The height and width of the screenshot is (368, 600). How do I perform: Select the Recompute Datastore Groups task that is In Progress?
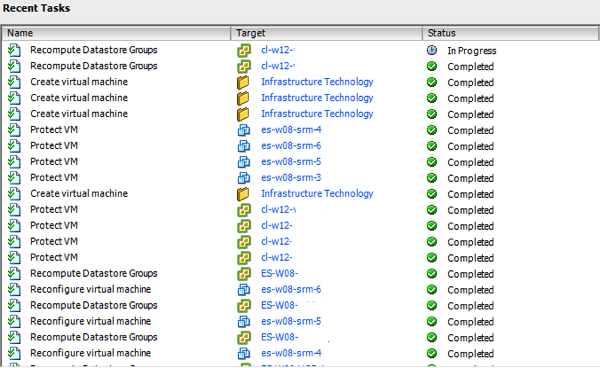(94, 50)
